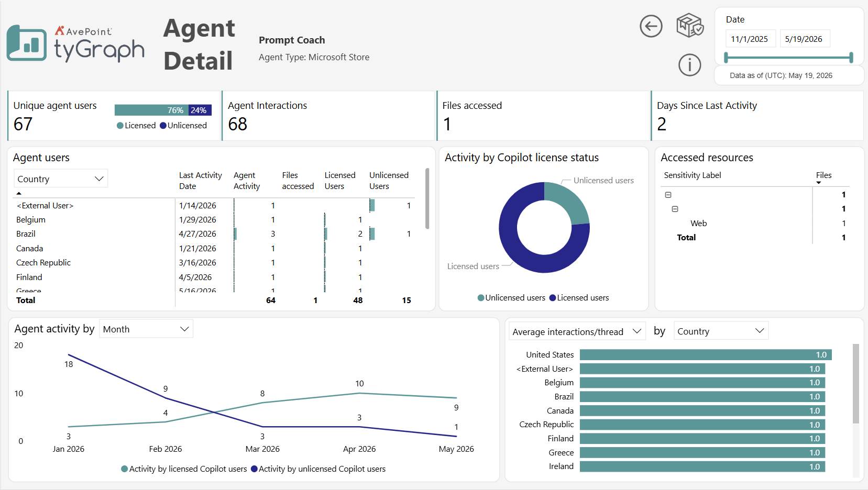Click the May 2026 axis label
This screenshot has height=490, width=868.
click(x=456, y=449)
